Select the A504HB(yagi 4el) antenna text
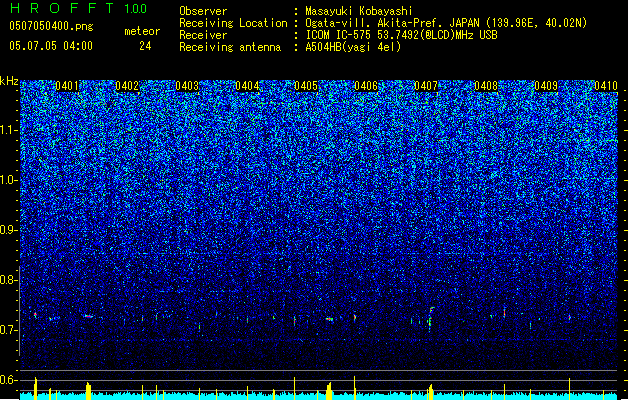Image resolution: width=629 pixels, height=400 pixels. point(353,47)
